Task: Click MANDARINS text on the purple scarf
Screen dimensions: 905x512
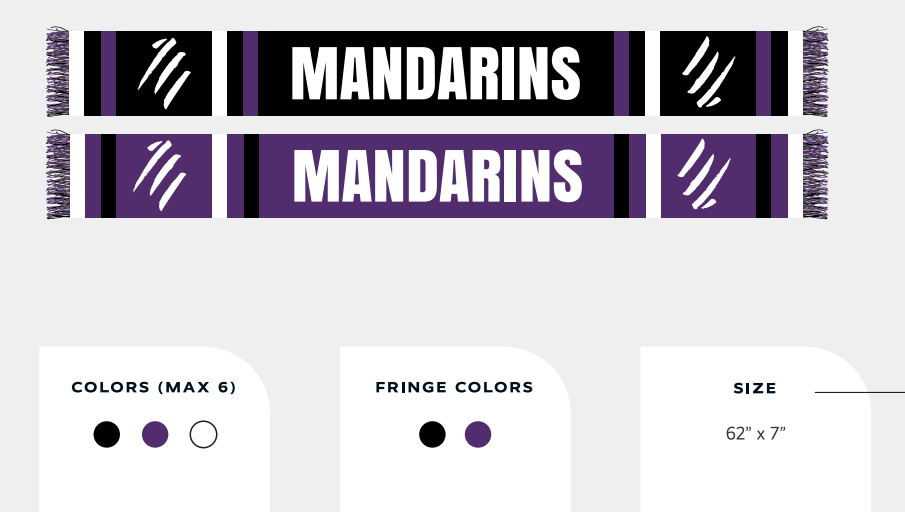Action: point(437,176)
